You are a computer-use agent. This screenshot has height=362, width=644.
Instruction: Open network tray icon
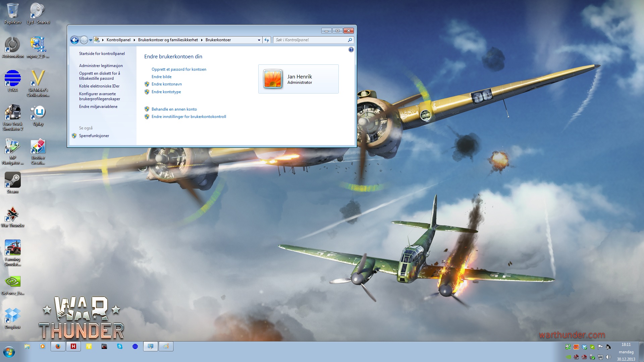point(600,357)
